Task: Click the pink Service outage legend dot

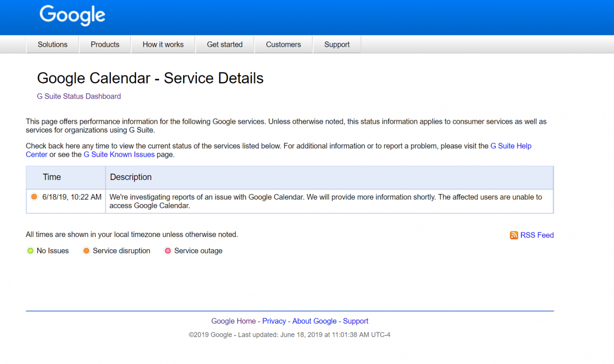Action: pos(168,251)
